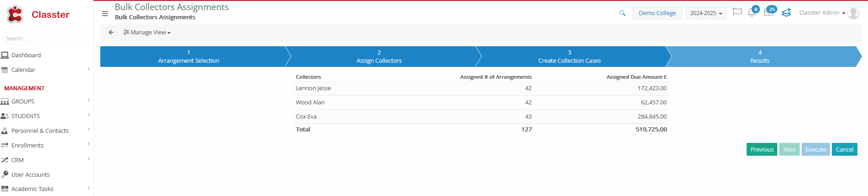Click the back arrow button
The image size is (868, 196).
(111, 33)
